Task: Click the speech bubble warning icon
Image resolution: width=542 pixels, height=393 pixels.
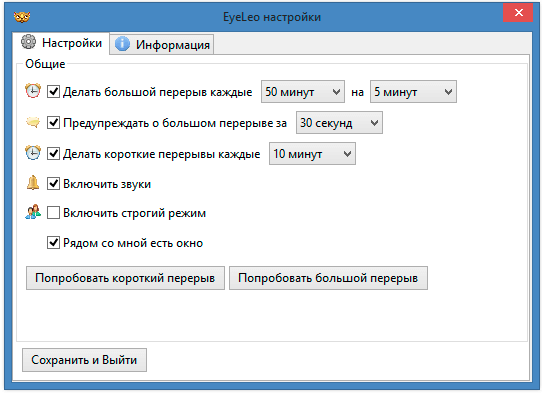Action: pyautogui.click(x=33, y=122)
